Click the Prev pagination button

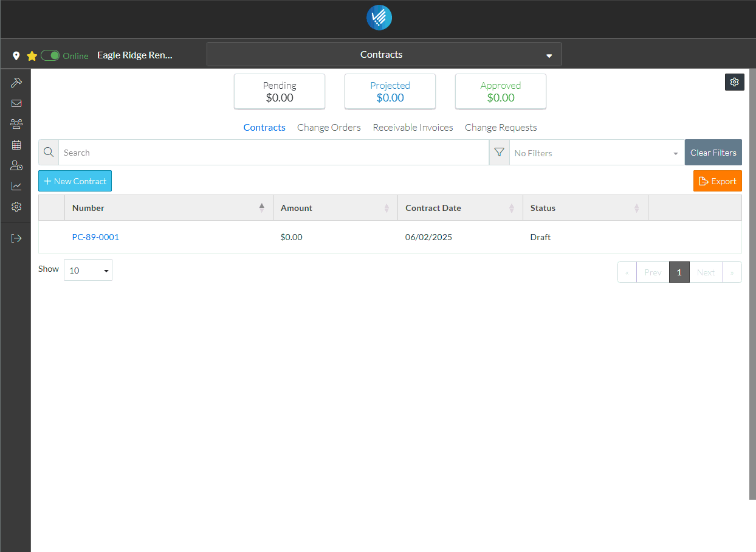point(653,272)
